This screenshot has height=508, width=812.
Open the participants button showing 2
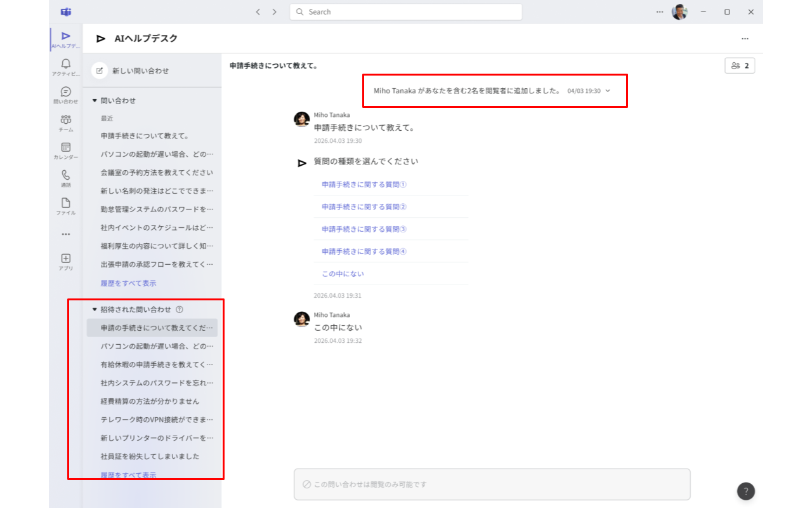tap(740, 65)
